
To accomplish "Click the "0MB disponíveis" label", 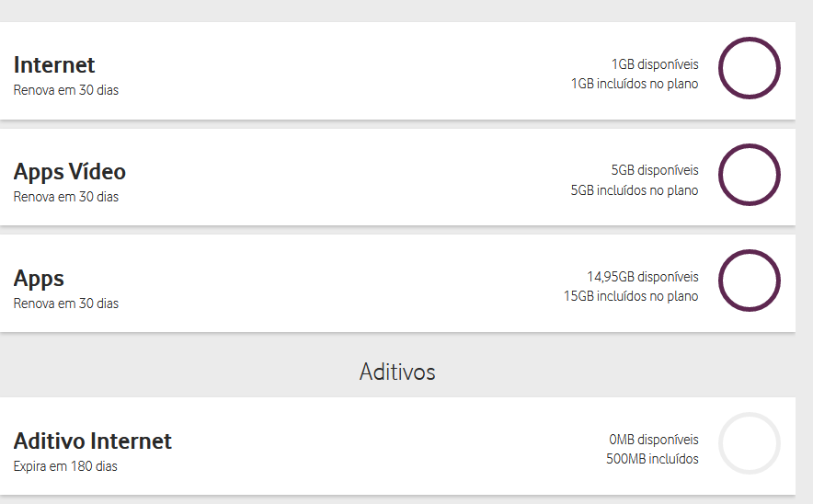I will [654, 440].
